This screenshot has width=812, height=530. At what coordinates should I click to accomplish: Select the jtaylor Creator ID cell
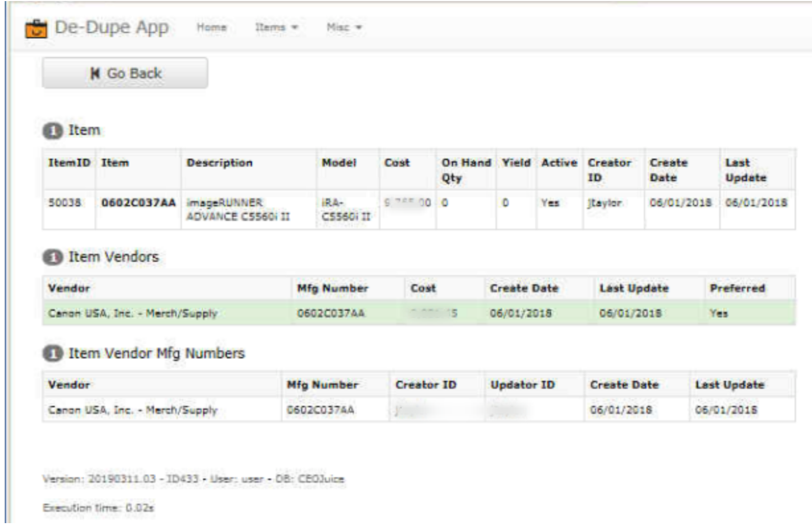(x=606, y=202)
